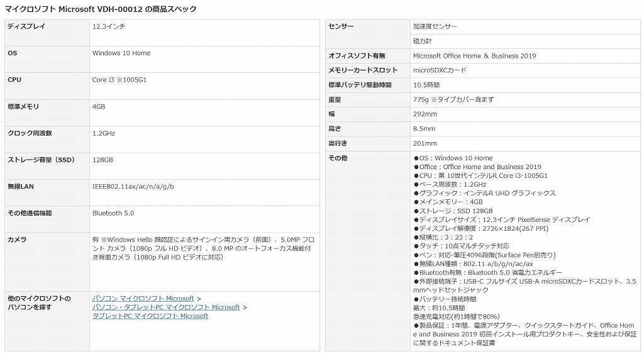Select the Core i3 ※1005G1 value

(x=119, y=80)
